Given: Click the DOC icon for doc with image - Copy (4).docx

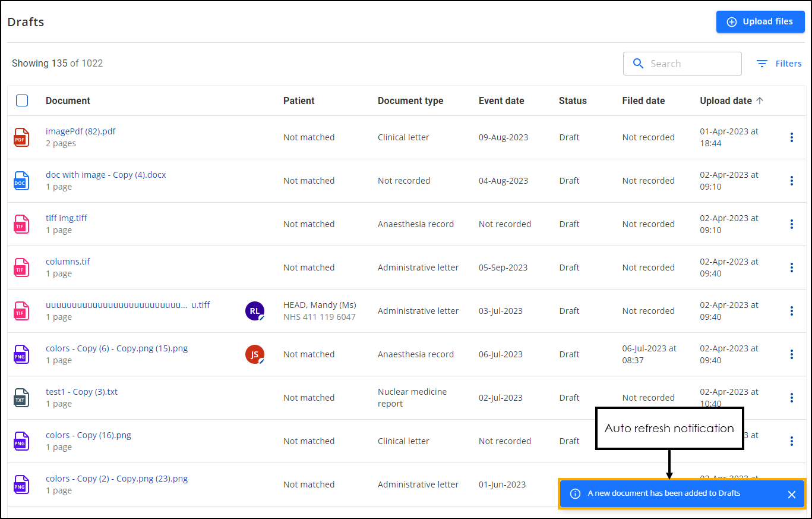Looking at the screenshot, I should (x=21, y=181).
